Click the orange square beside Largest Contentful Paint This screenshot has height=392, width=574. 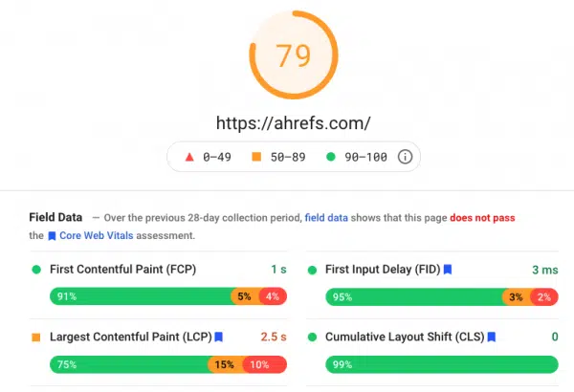tap(36, 338)
